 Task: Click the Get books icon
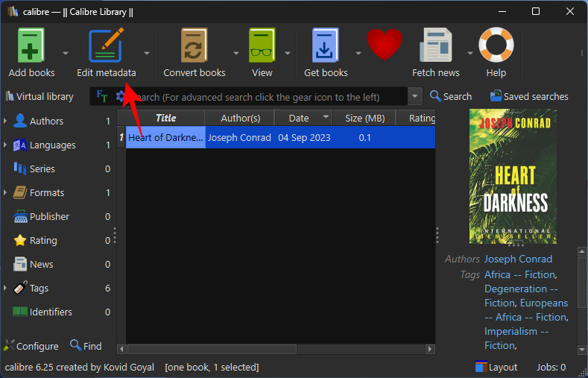tap(326, 45)
